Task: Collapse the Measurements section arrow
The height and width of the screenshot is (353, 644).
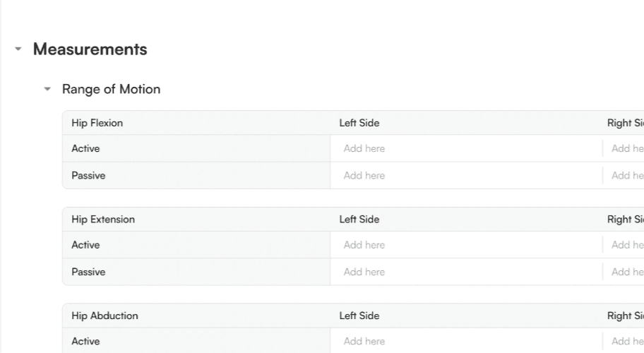Action: (18, 49)
